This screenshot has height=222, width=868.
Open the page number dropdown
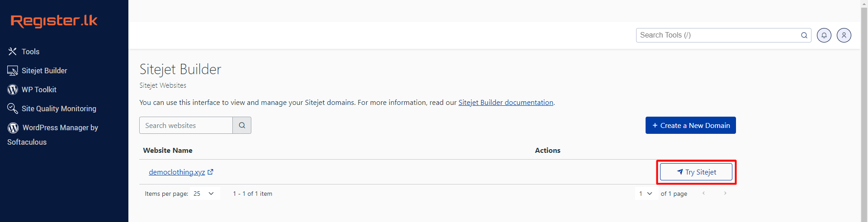(x=646, y=194)
